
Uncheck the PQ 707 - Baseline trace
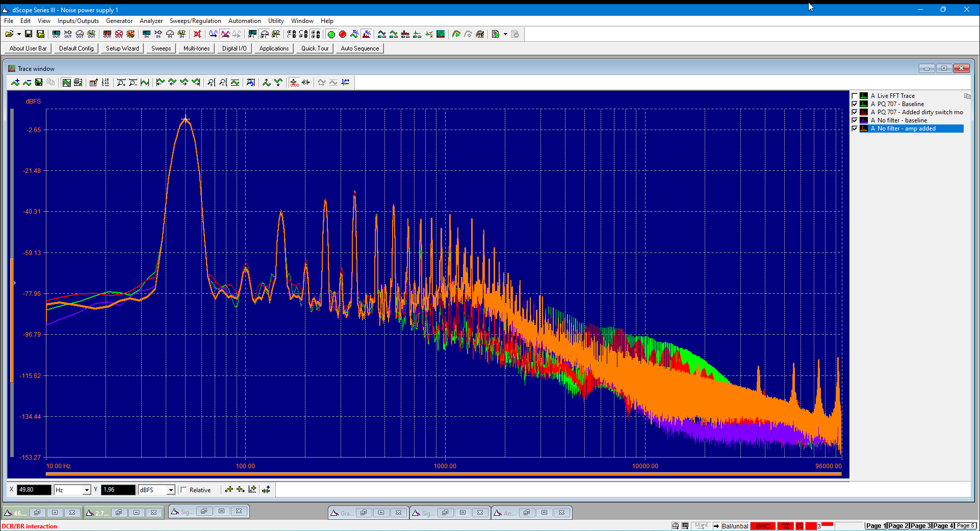(855, 104)
